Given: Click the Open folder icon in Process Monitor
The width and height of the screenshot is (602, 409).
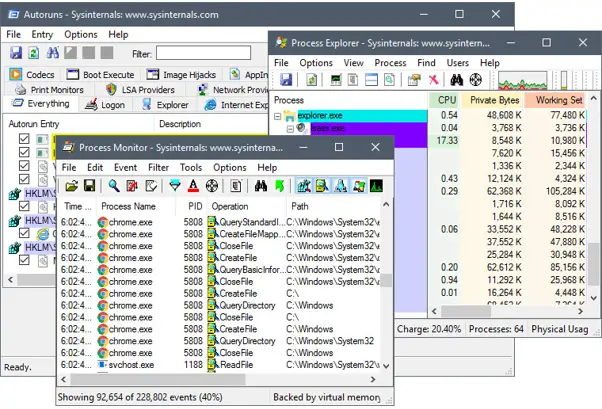Looking at the screenshot, I should point(71,186).
